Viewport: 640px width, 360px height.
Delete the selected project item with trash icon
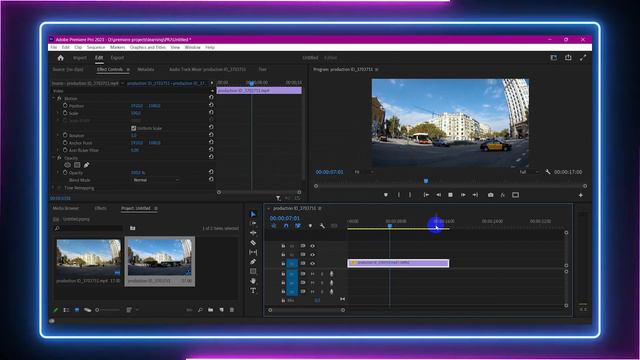pos(232,310)
